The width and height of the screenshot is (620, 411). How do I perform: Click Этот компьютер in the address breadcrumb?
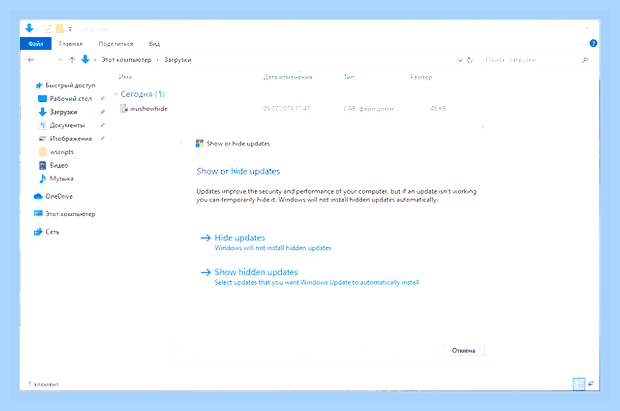[126, 60]
